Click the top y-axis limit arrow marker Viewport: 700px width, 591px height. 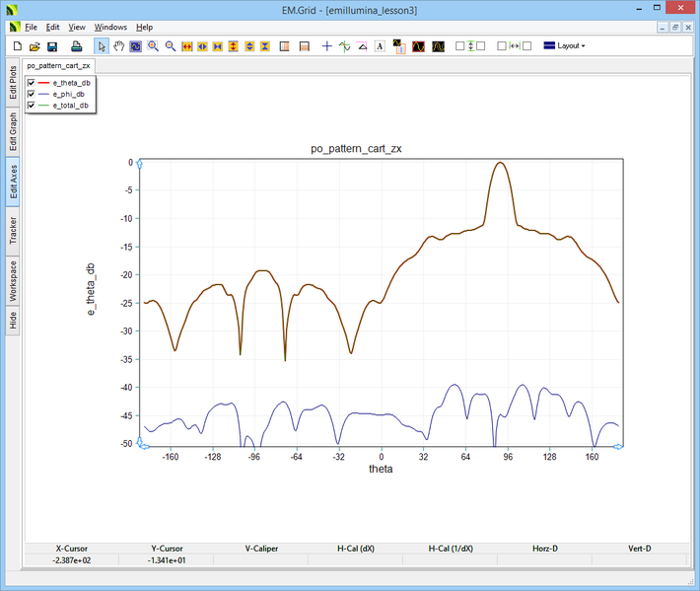click(139, 163)
